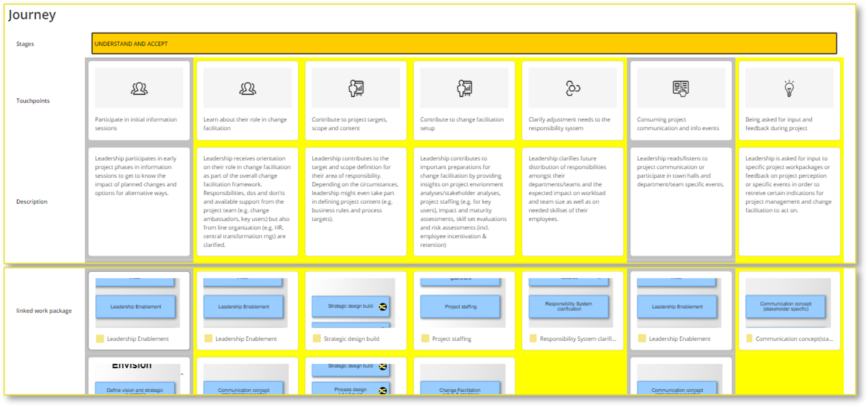Viewport: 868px width, 407px height.
Task: Select the people icon for "Learn about their role in change facilitation"
Action: click(247, 88)
